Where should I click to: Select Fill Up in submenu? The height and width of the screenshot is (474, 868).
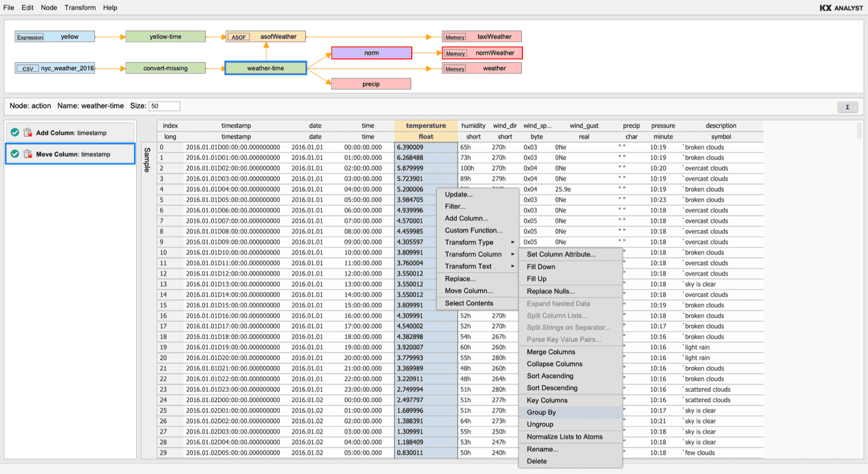click(570, 279)
